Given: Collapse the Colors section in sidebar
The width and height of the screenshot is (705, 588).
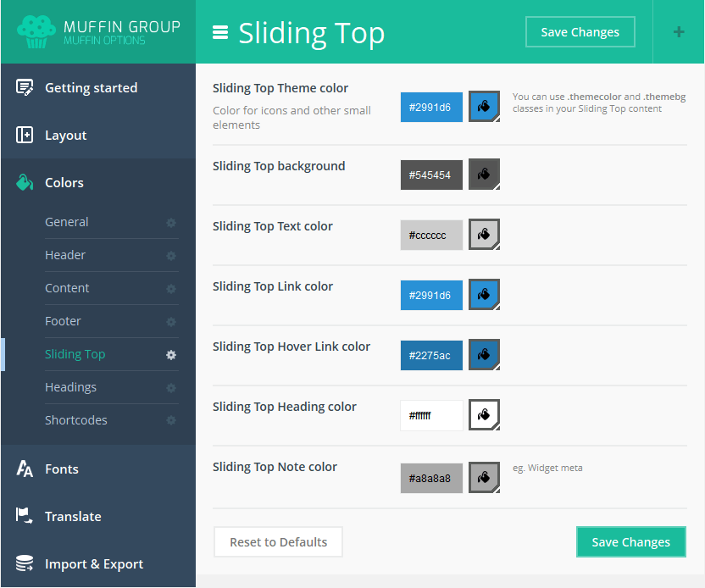Looking at the screenshot, I should pos(64,183).
